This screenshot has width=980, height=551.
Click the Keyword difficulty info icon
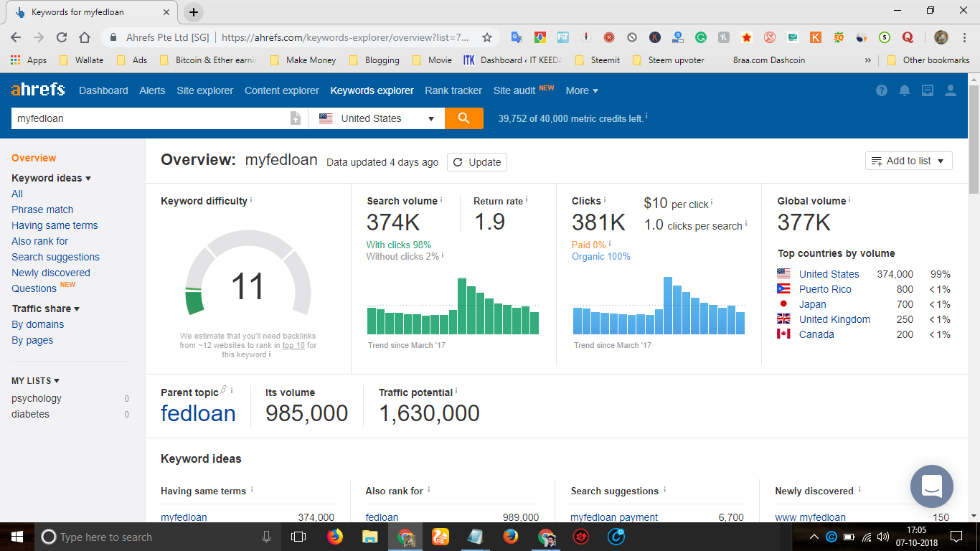250,201
